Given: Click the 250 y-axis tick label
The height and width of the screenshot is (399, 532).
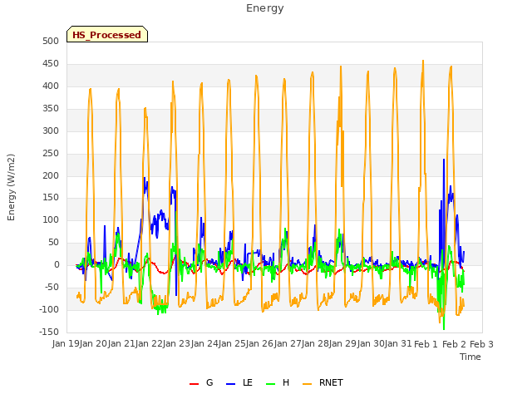Looking at the screenshot, I should click(51, 153).
